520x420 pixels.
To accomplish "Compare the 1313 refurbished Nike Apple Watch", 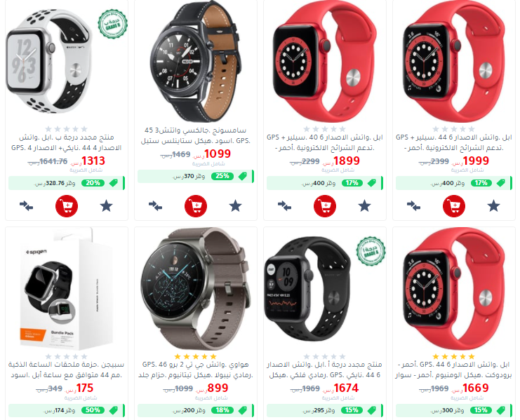I will tap(26, 206).
